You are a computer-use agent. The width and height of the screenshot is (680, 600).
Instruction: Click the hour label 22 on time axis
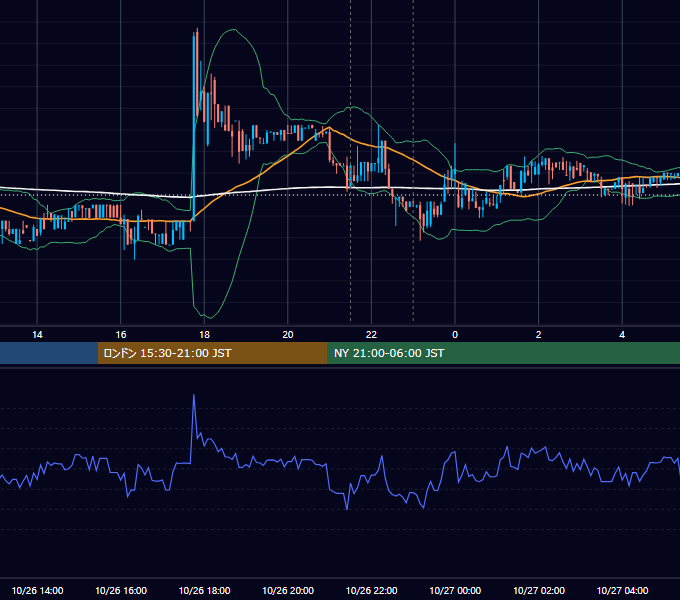(x=371, y=335)
